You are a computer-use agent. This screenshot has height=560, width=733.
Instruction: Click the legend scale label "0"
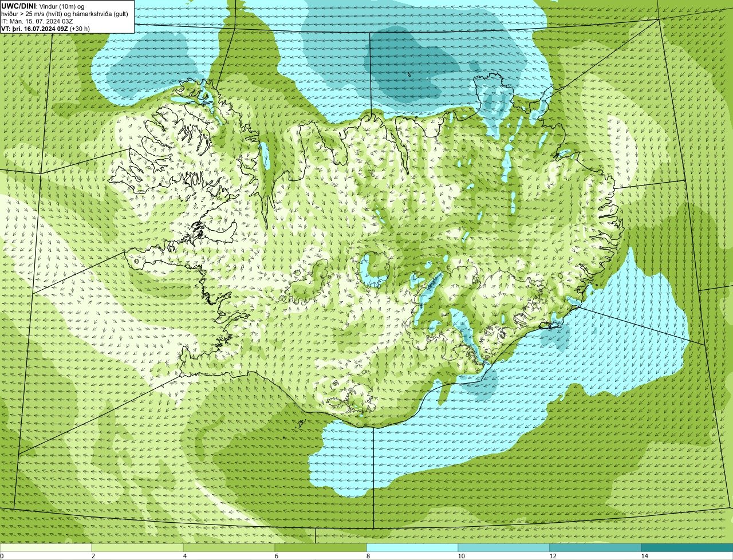pos(2,556)
